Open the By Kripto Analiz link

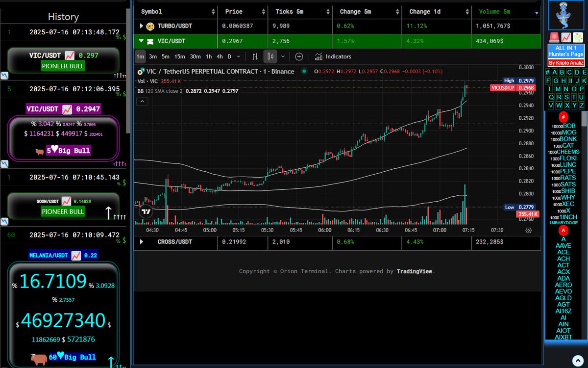click(566, 63)
